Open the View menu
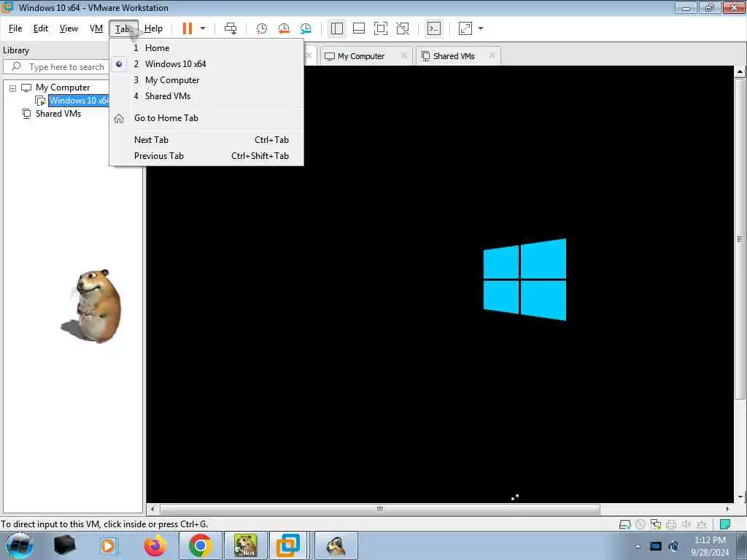 coord(69,28)
